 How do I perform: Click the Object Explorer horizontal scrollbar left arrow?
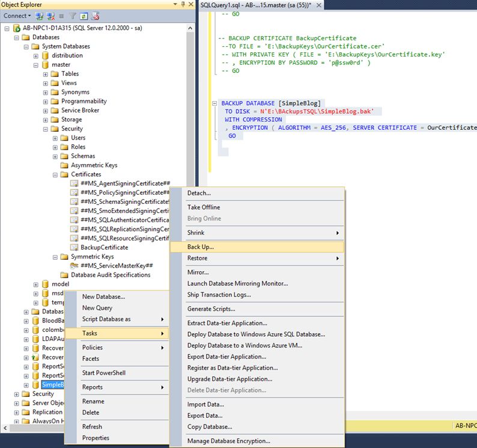click(x=4, y=428)
